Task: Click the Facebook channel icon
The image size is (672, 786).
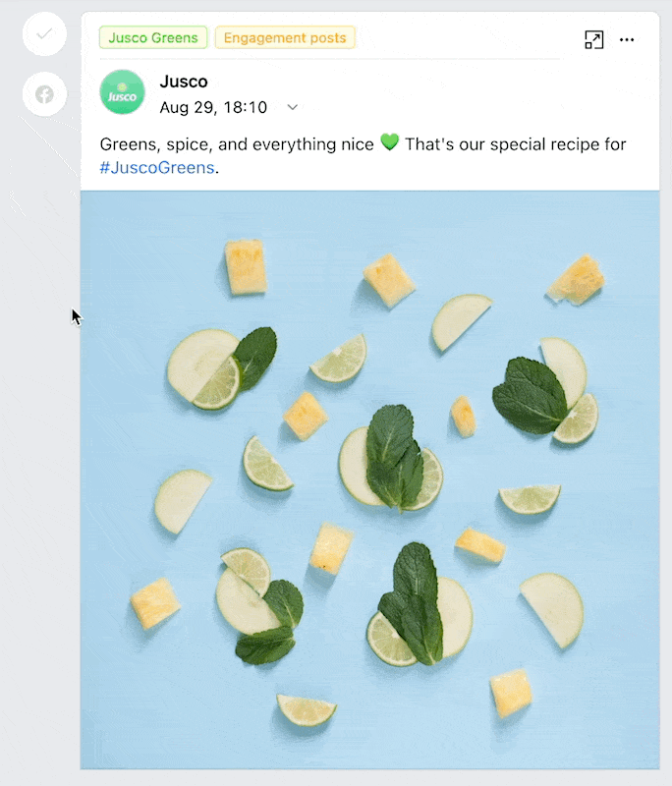Action: 44,95
